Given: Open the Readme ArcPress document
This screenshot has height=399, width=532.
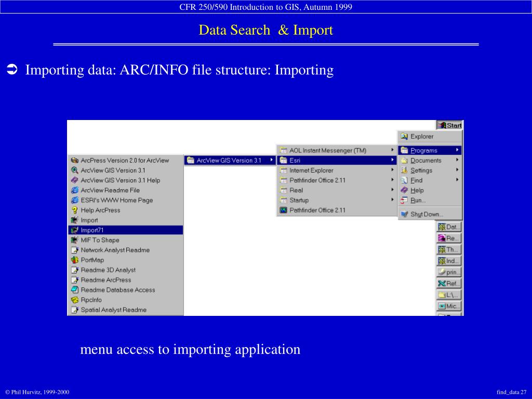Looking at the screenshot, I should pyautogui.click(x=126, y=280).
